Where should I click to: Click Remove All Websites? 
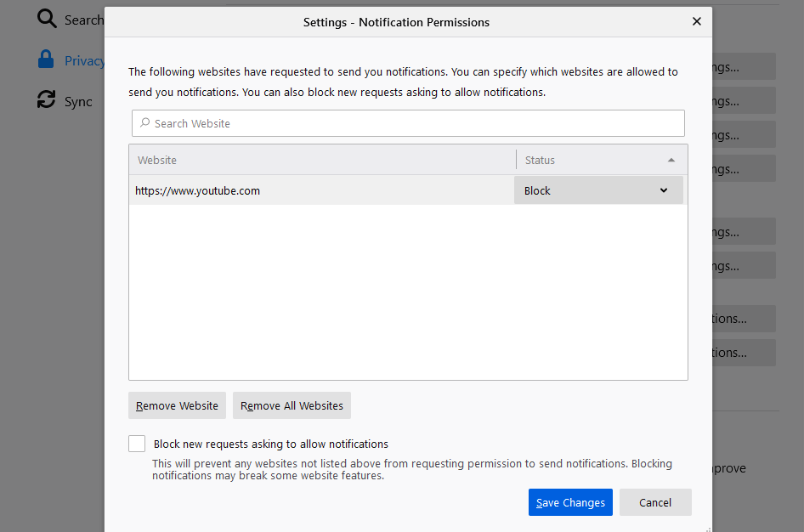click(x=292, y=405)
